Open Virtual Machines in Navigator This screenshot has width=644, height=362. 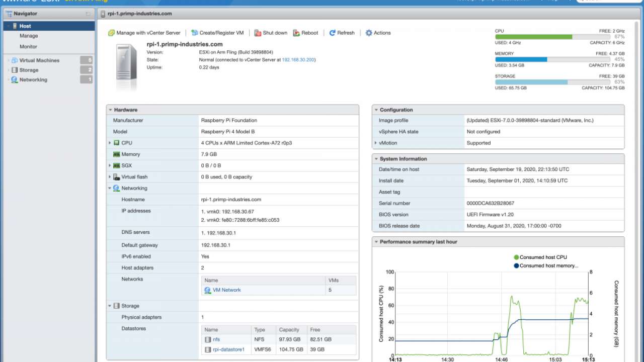tap(39, 60)
